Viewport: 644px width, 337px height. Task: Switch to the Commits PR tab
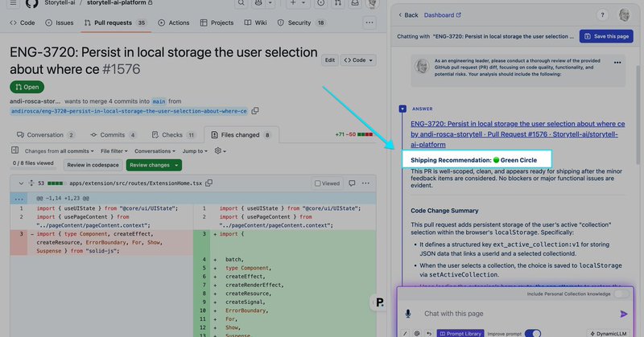coord(113,135)
